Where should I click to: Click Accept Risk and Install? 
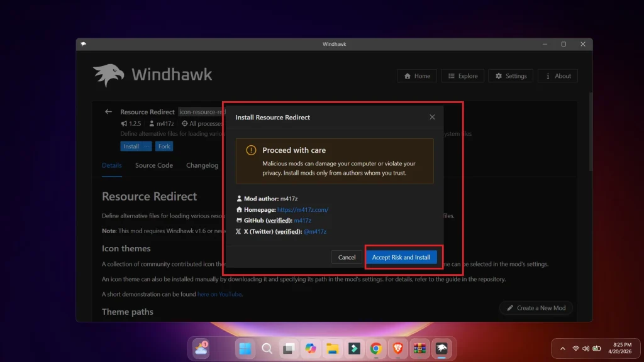(402, 257)
